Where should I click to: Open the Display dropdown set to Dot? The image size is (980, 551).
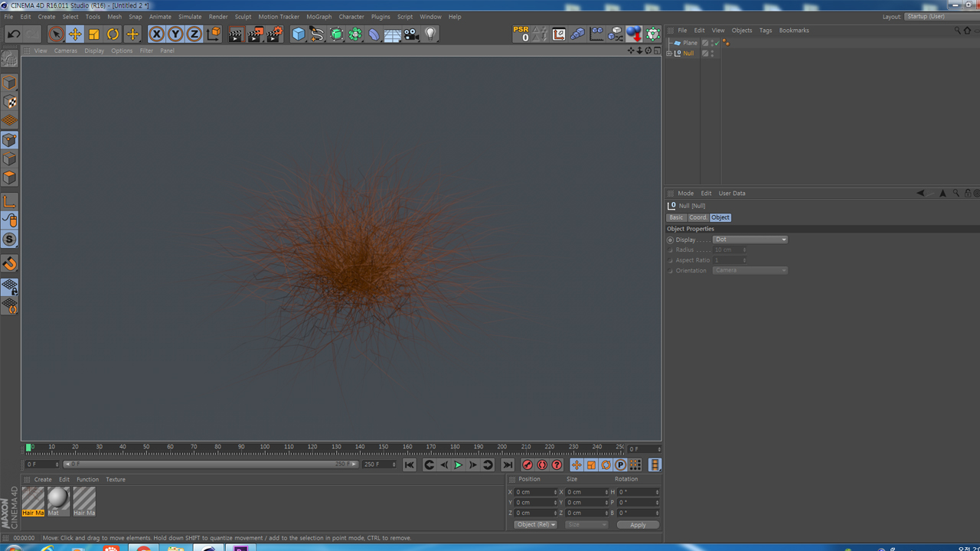(750, 240)
